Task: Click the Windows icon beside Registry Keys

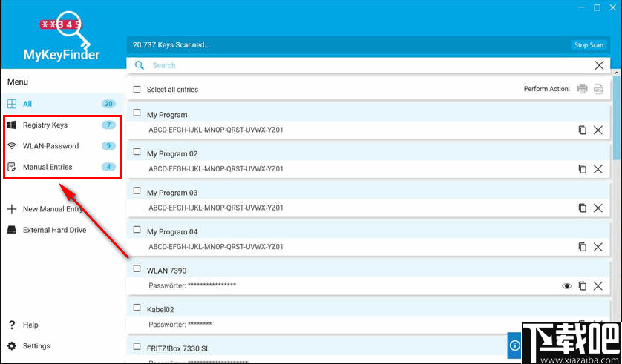Action: point(12,125)
